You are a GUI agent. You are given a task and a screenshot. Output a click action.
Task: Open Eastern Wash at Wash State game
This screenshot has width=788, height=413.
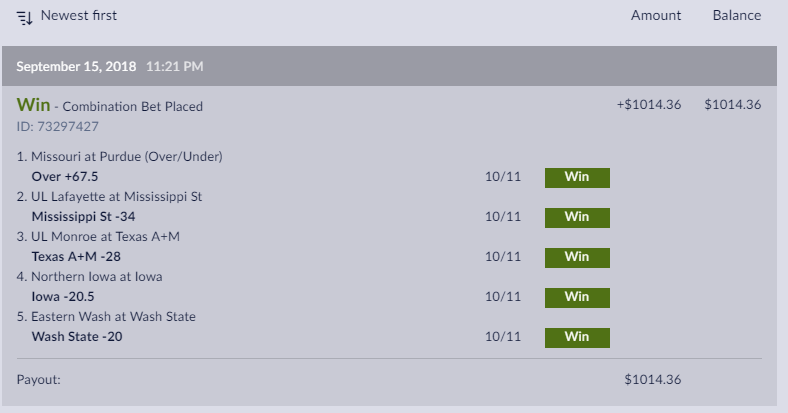pos(113,317)
